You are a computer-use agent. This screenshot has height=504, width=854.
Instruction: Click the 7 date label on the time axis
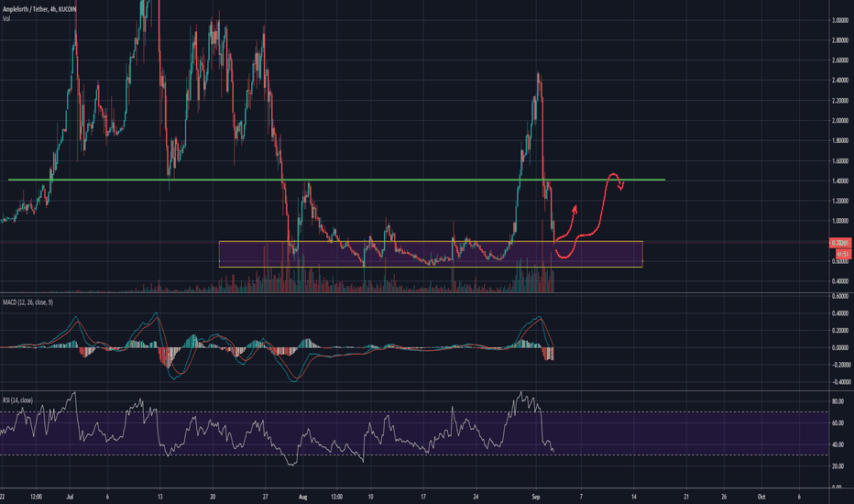[581, 497]
